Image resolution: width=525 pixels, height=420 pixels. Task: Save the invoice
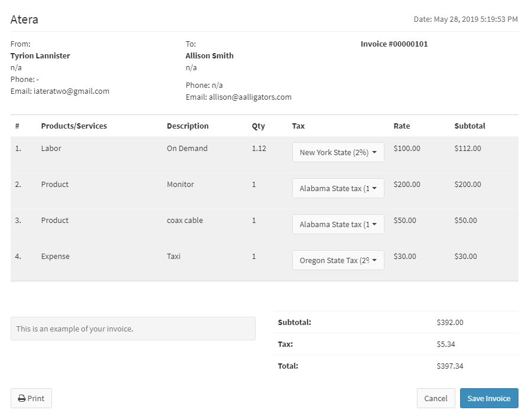click(489, 398)
